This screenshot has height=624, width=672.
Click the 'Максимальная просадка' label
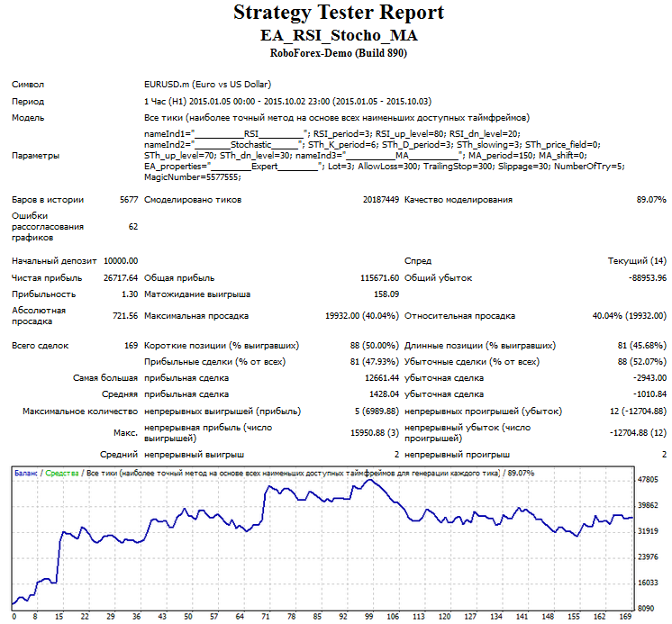click(196, 316)
